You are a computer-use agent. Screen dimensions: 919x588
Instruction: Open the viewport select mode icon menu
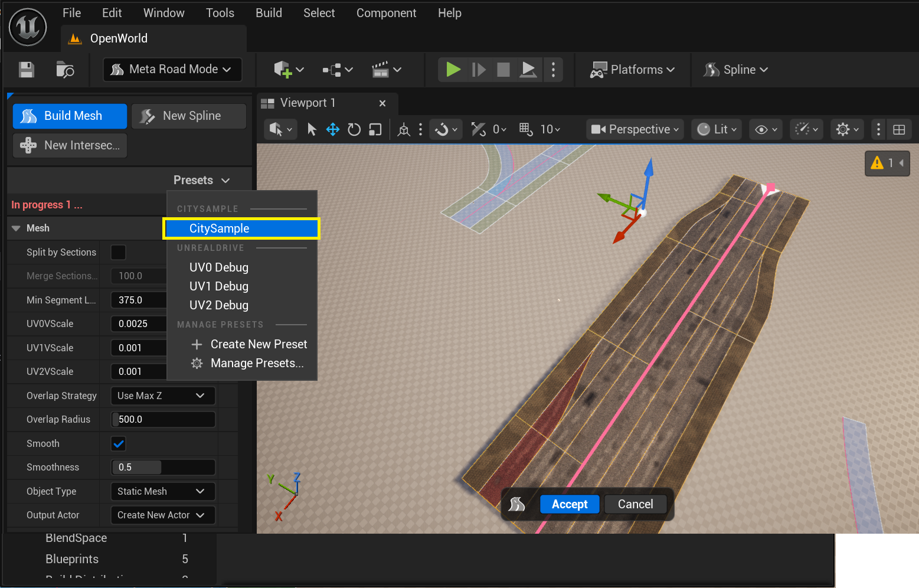click(x=280, y=129)
